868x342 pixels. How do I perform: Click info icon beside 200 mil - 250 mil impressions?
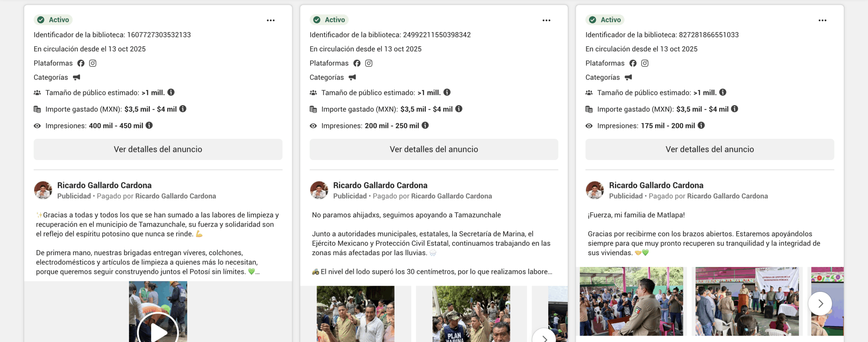425,126
